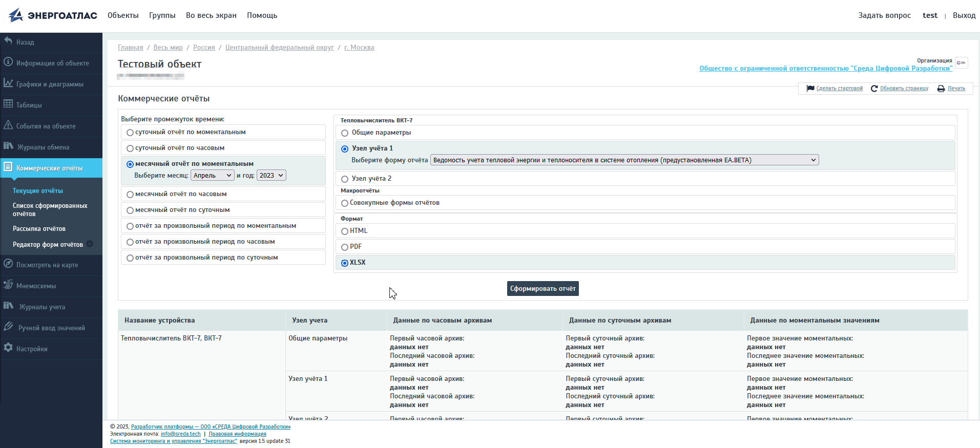
Task: Select суточный отчёт по часовым option
Action: coord(130,148)
